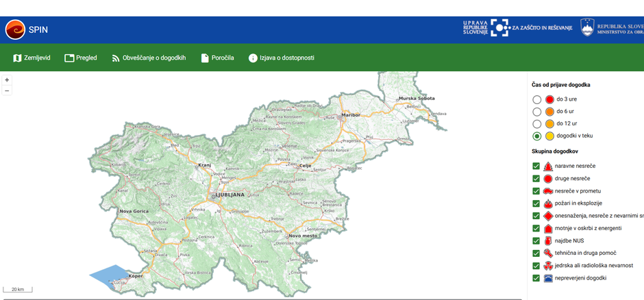
Task: Click the nepreverjeni dogodki blue icon
Action: 548,278
